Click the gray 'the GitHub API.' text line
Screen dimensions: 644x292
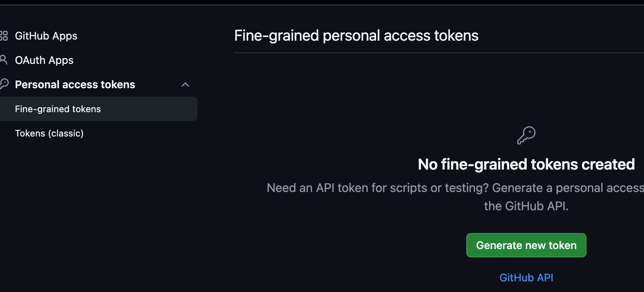click(x=526, y=206)
